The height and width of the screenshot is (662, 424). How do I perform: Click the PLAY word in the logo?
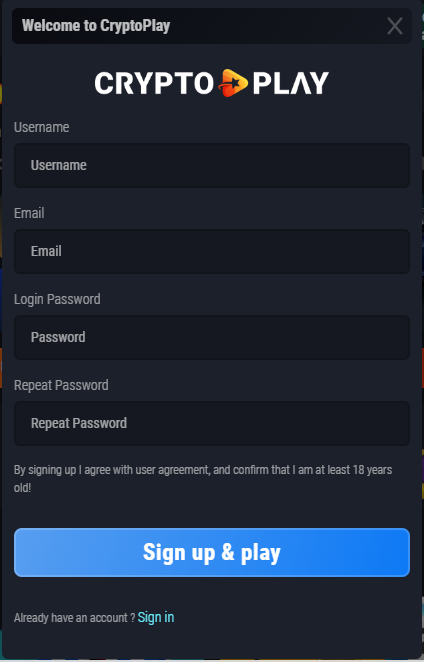pyautogui.click(x=291, y=83)
